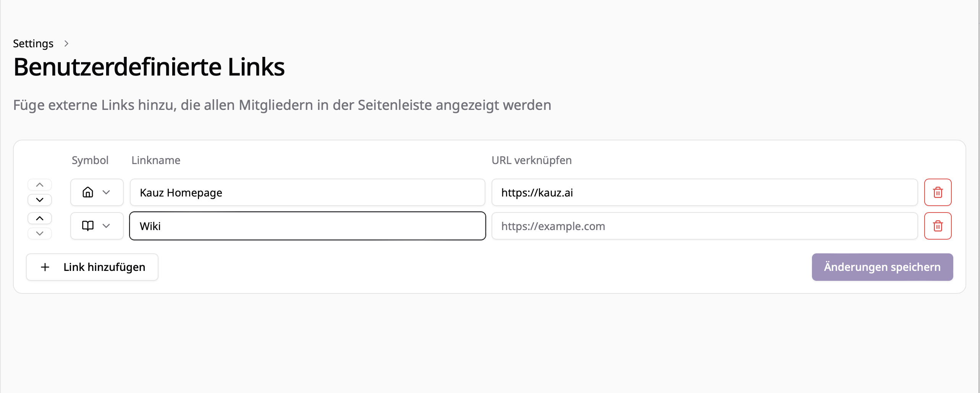Click the up arrow for the Kauz Homepage row
The width and height of the screenshot is (980, 393).
39,184
